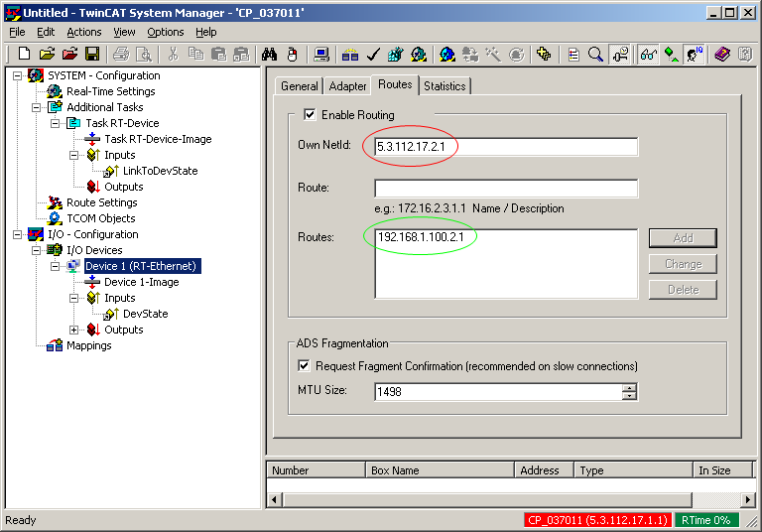The width and height of the screenshot is (762, 532).
Task: Click the small list view toolbar icon
Action: tap(573, 54)
